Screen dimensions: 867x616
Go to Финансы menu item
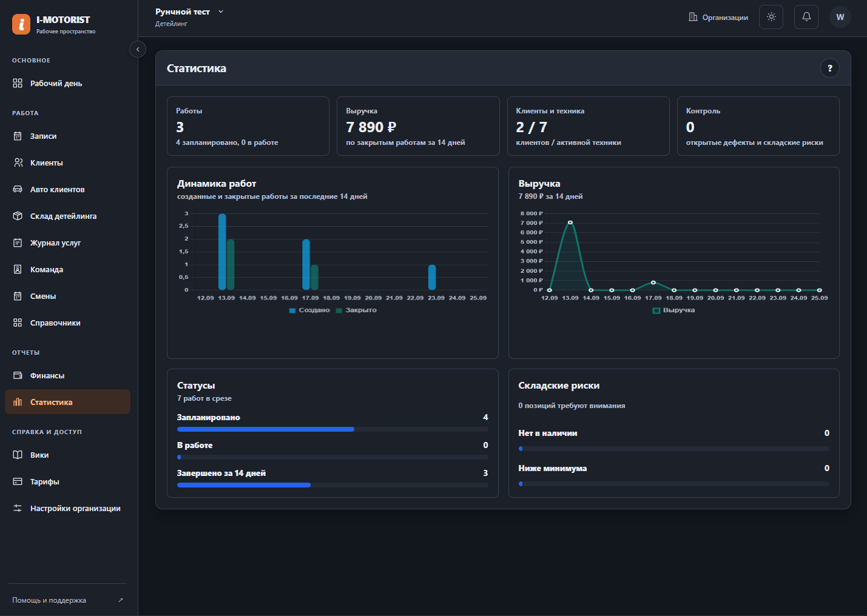click(x=67, y=375)
